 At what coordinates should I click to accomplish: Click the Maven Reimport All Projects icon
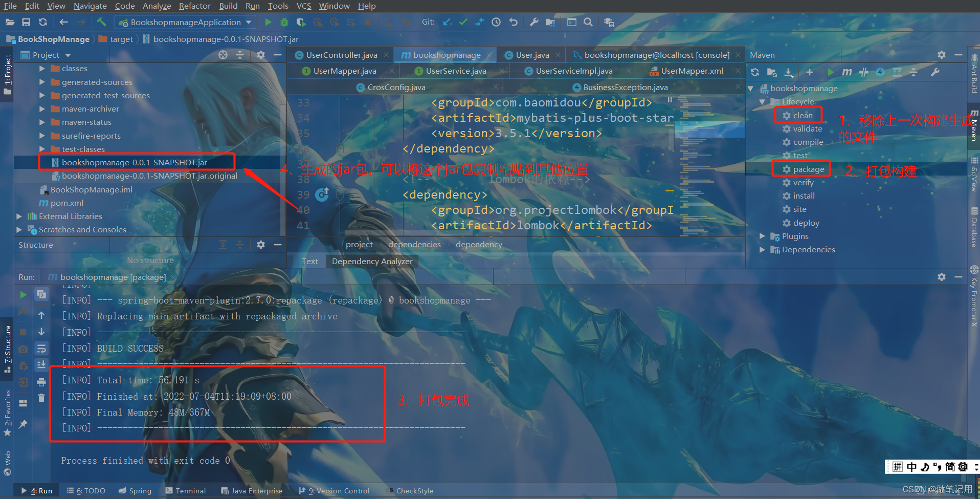pos(755,72)
